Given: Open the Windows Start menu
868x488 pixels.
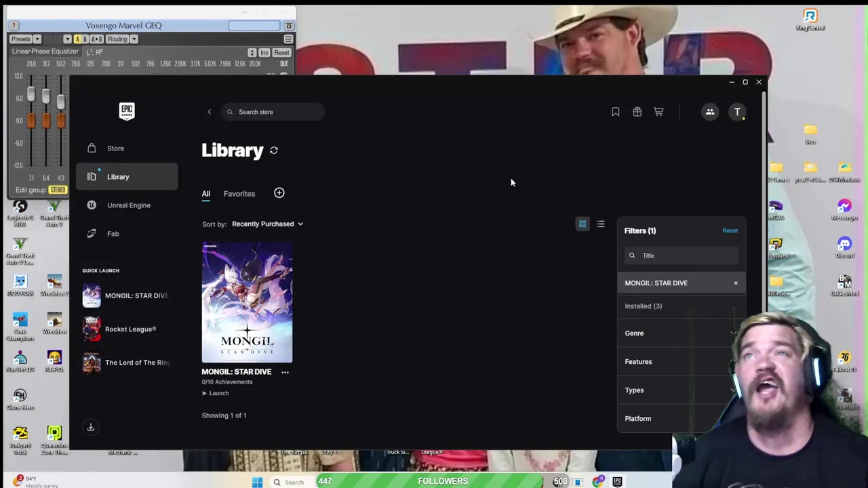Looking at the screenshot, I should pos(257,482).
